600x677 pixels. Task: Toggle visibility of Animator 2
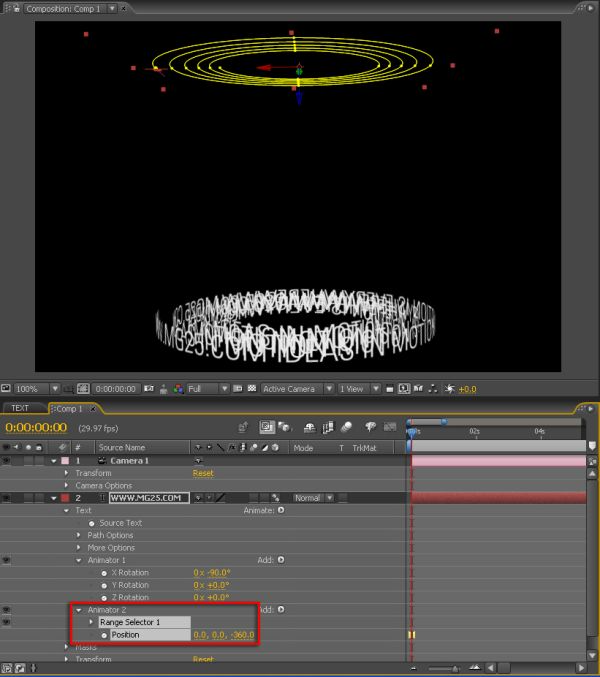[6, 610]
